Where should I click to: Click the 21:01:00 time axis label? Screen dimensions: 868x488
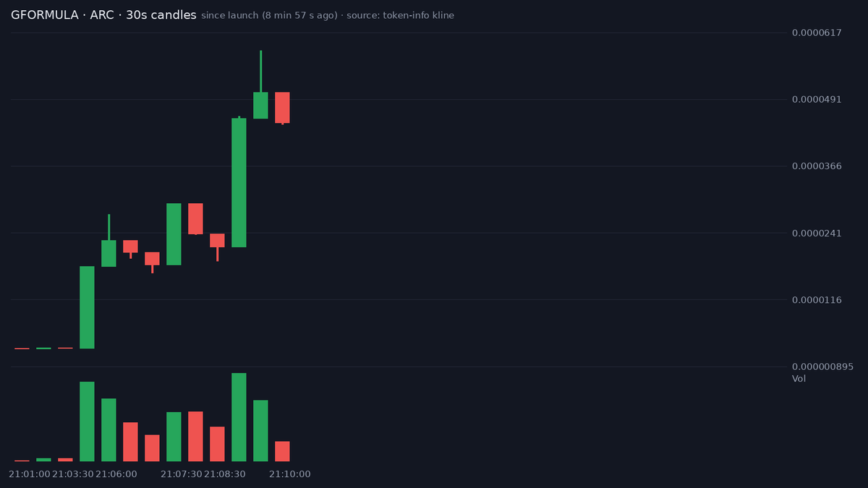(x=30, y=474)
